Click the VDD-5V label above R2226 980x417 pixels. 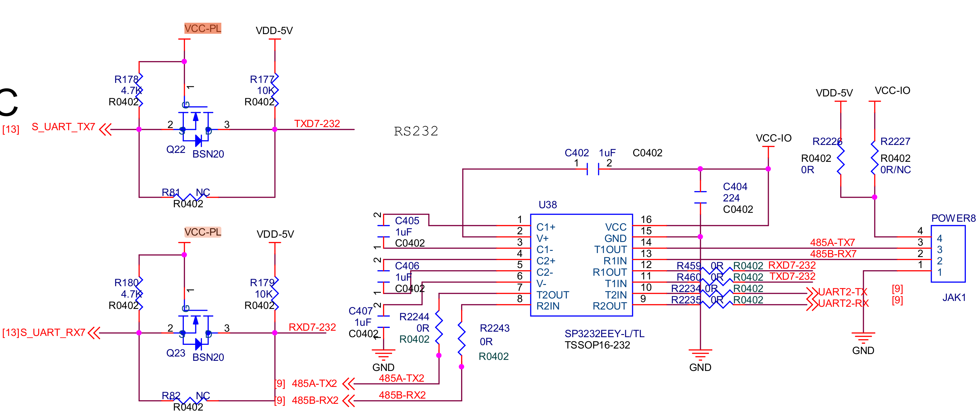[834, 93]
